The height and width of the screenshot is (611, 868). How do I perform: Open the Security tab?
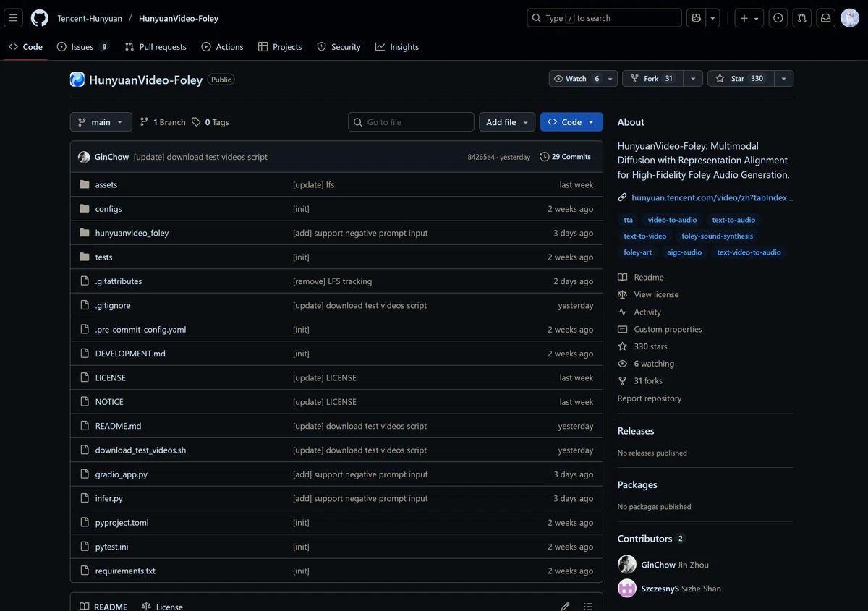339,47
